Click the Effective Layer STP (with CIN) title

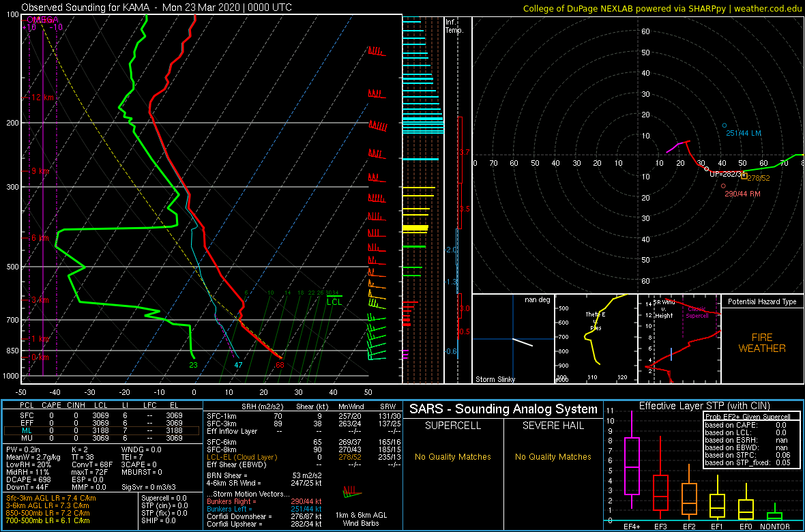pyautogui.click(x=704, y=407)
